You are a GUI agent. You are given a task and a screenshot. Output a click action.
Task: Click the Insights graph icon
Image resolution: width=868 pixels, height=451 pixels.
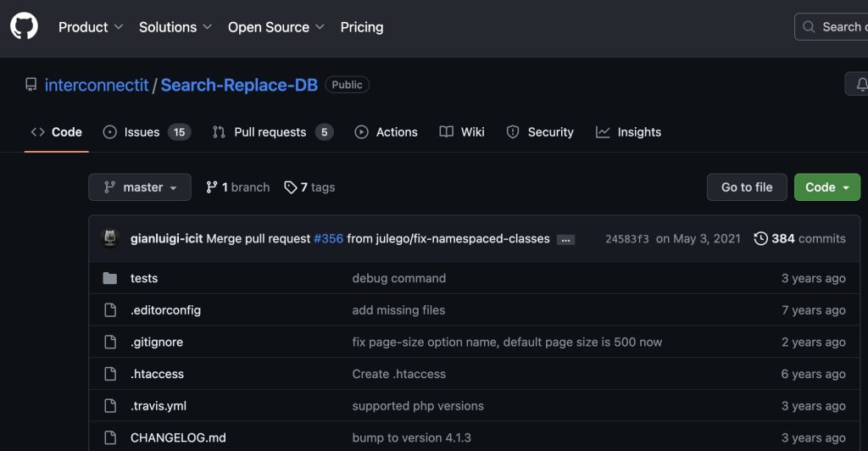(x=603, y=132)
